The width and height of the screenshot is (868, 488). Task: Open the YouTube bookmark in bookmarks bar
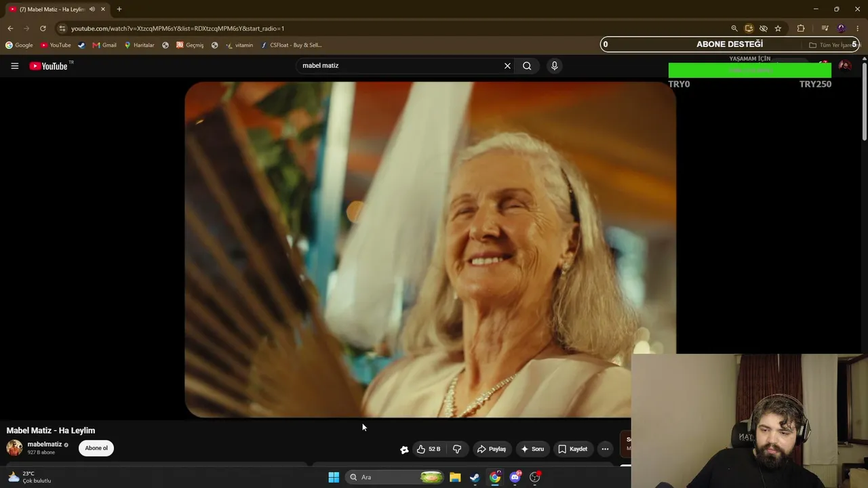(x=56, y=45)
